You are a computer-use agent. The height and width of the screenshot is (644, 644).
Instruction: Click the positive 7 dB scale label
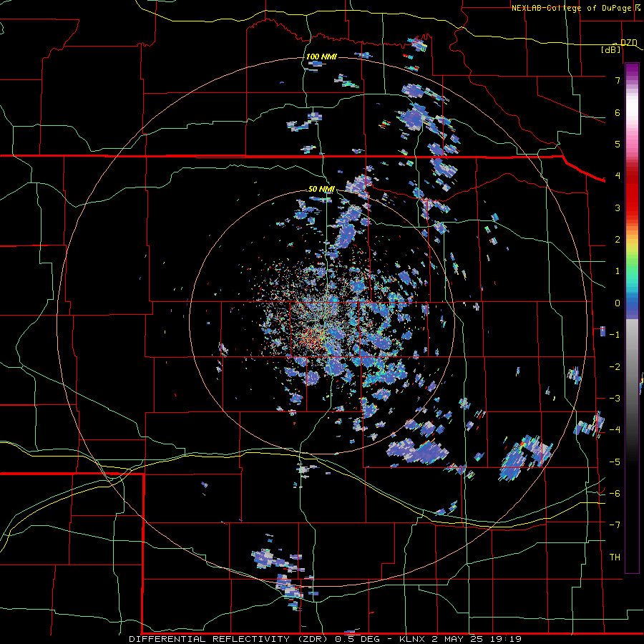[618, 80]
